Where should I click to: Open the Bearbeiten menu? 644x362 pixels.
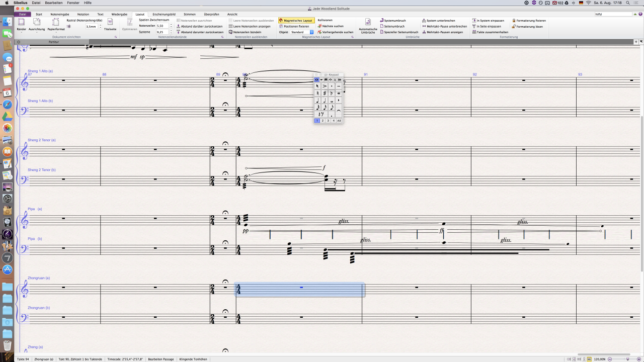click(x=54, y=3)
